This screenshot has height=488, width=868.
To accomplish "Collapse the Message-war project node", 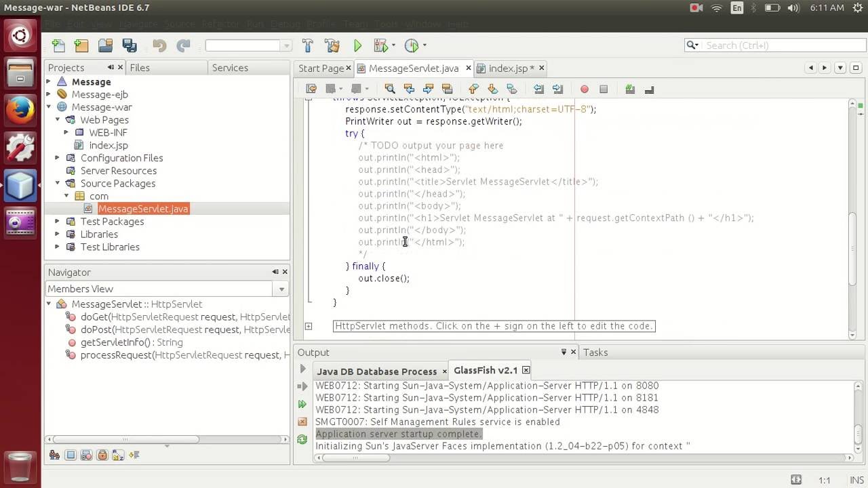I will point(49,107).
